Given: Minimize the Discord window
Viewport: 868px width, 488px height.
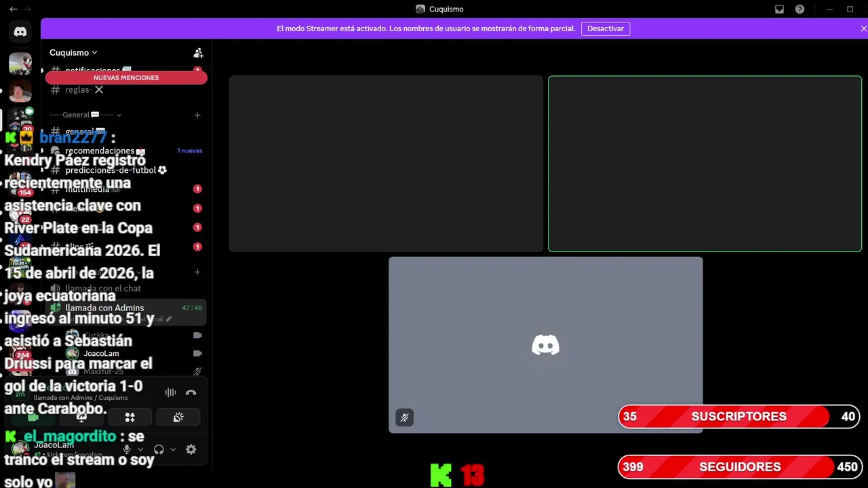Looking at the screenshot, I should click(829, 9).
